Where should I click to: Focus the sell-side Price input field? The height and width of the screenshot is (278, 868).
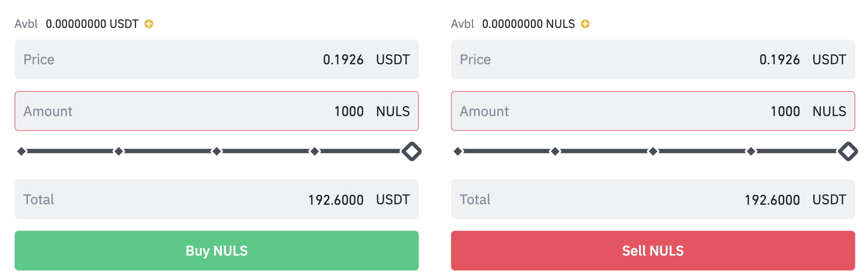(652, 60)
